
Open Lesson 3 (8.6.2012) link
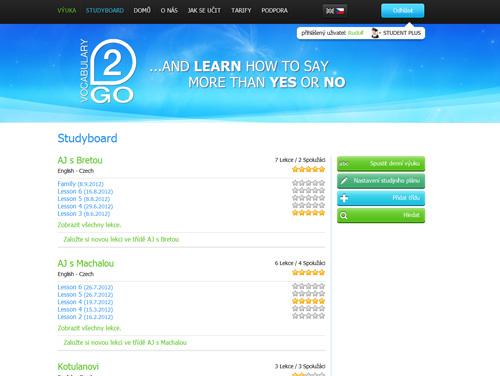84,214
